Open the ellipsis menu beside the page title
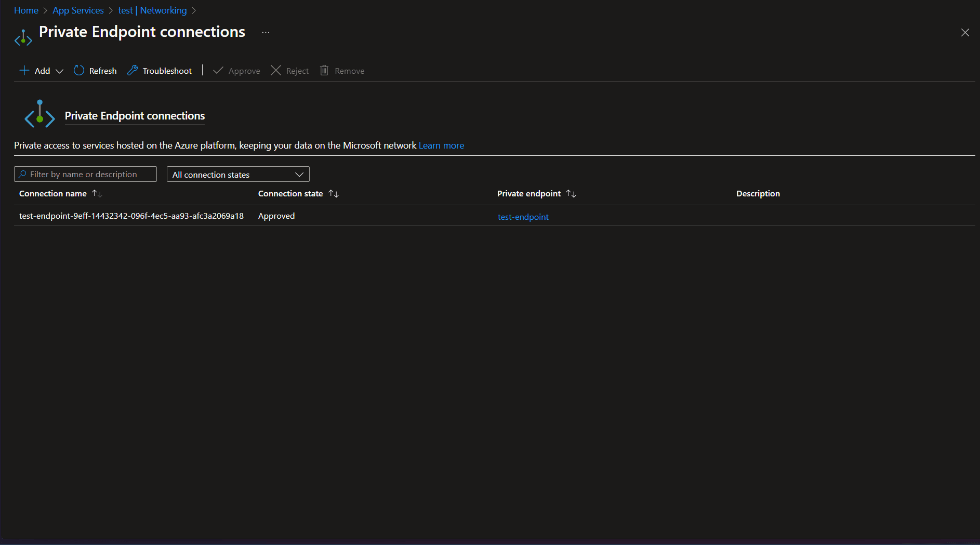This screenshot has height=545, width=980. (266, 32)
